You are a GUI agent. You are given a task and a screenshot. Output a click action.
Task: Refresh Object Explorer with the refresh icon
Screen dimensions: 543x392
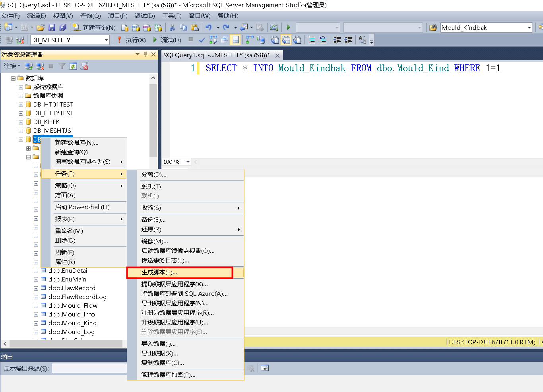point(73,66)
